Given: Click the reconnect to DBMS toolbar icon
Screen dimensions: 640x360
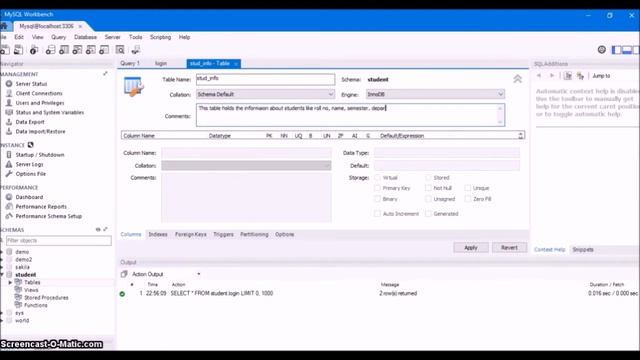Looking at the screenshot, I should [136, 50].
